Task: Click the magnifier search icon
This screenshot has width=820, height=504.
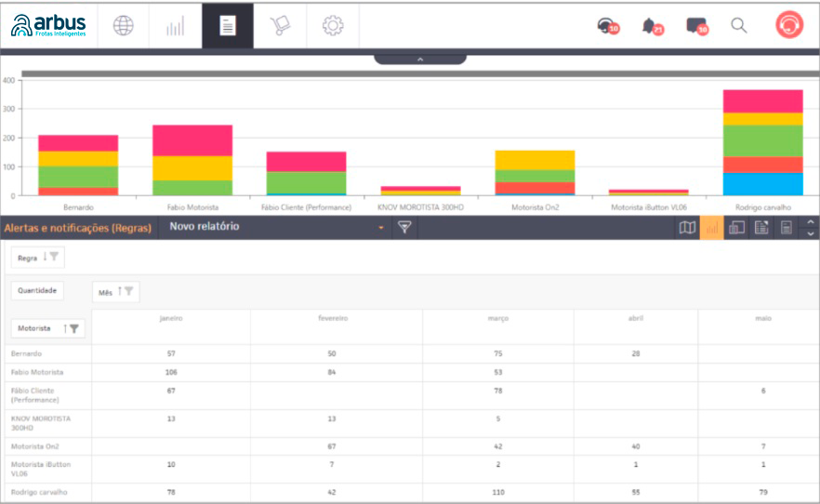Action: [739, 26]
